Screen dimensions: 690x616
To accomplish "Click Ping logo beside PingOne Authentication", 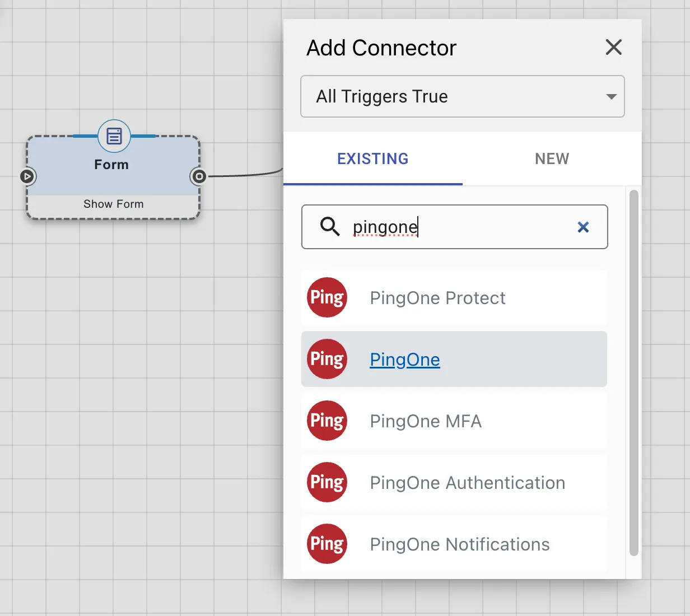I will point(327,482).
